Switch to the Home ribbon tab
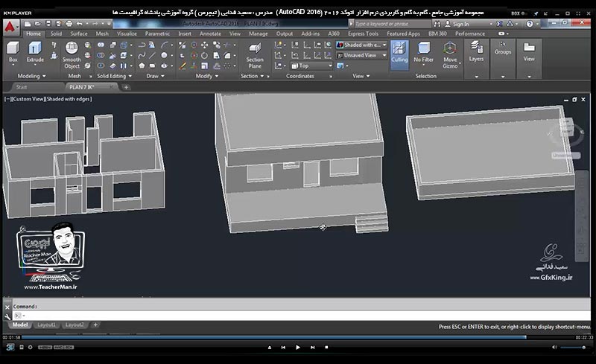The width and height of the screenshot is (596, 364). coord(34,33)
